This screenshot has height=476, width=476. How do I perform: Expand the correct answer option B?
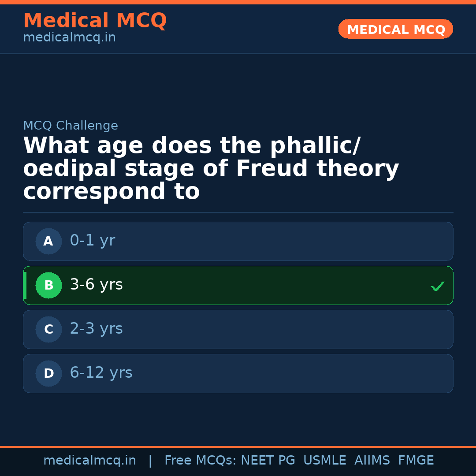pos(238,285)
